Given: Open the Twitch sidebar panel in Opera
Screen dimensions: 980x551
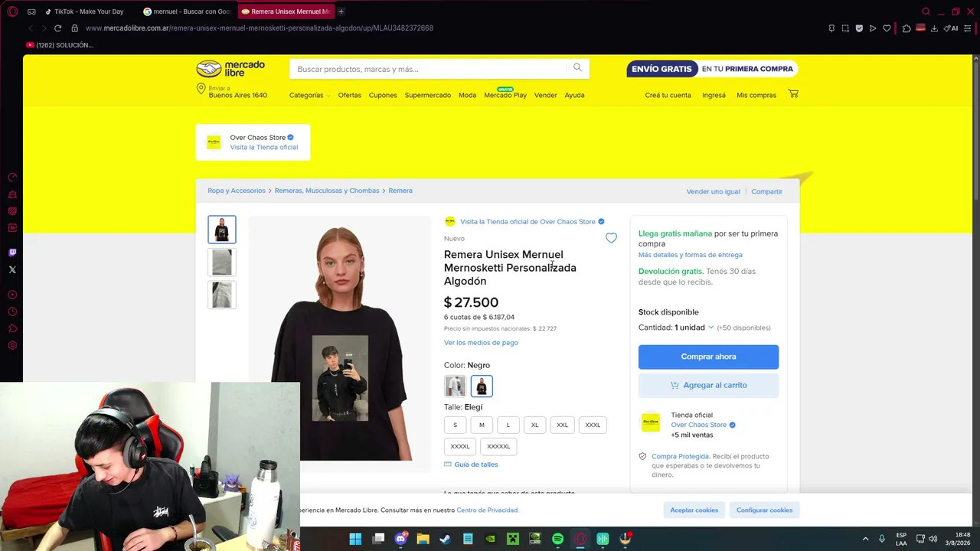Looking at the screenshot, I should point(12,253).
